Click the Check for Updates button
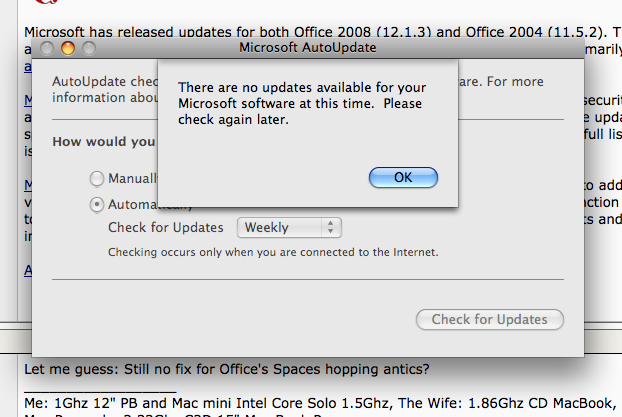Viewport: 622px width, 417px height. click(x=490, y=319)
